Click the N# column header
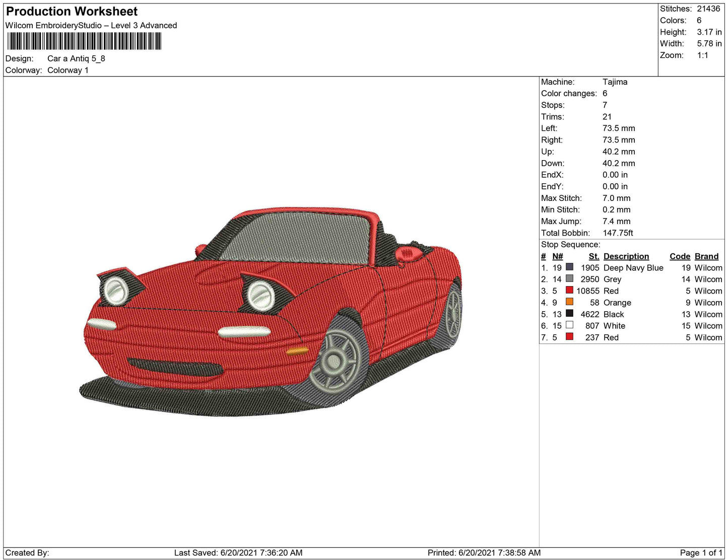 coord(557,256)
